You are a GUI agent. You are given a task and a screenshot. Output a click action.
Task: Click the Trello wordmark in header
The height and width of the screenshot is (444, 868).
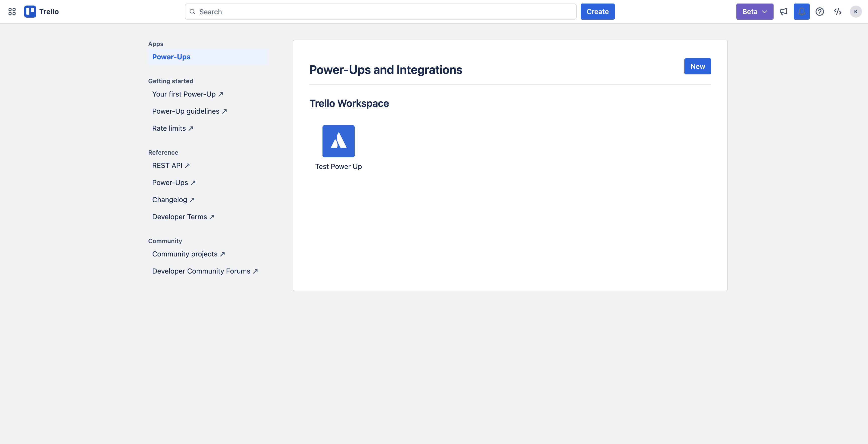(49, 12)
